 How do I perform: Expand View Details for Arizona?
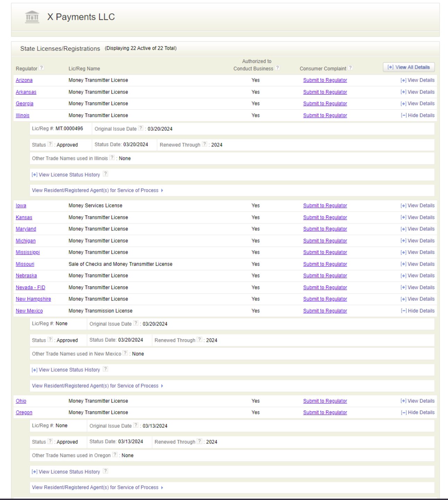tap(417, 80)
